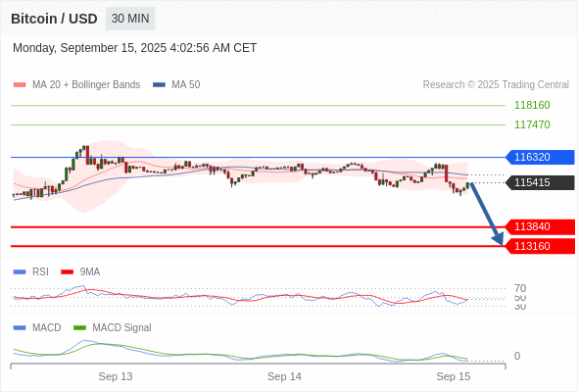
Task: Click the 30 MIN timeframe badge
Action: coord(130,19)
